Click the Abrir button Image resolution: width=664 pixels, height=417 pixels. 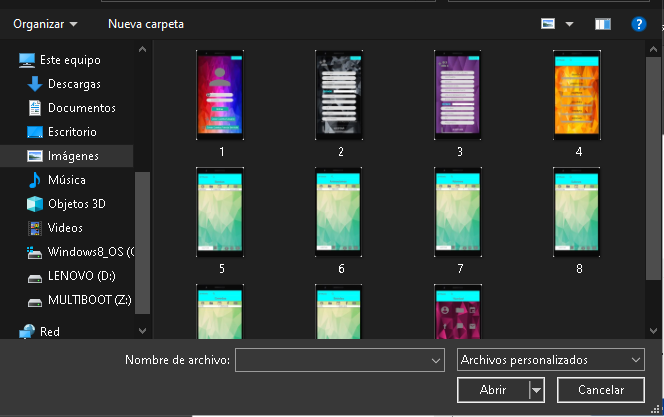click(x=493, y=390)
